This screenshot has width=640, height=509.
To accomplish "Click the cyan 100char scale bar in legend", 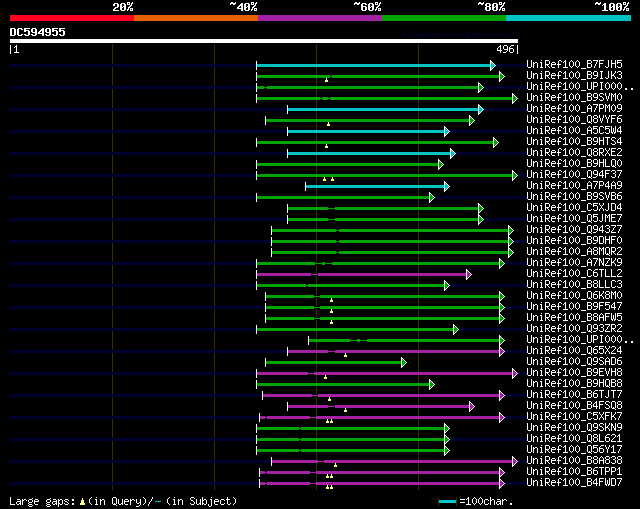I will pyautogui.click(x=447, y=501).
